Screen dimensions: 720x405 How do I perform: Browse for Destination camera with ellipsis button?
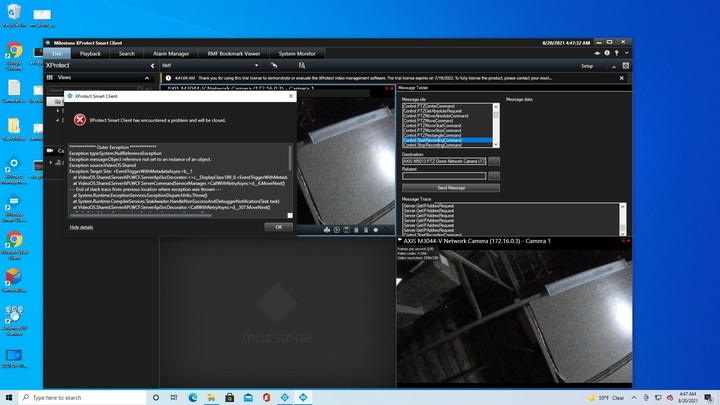pyautogui.click(x=495, y=160)
